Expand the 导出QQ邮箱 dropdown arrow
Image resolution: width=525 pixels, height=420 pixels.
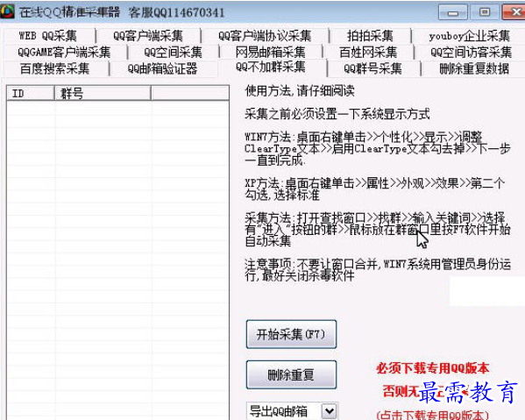click(x=330, y=410)
